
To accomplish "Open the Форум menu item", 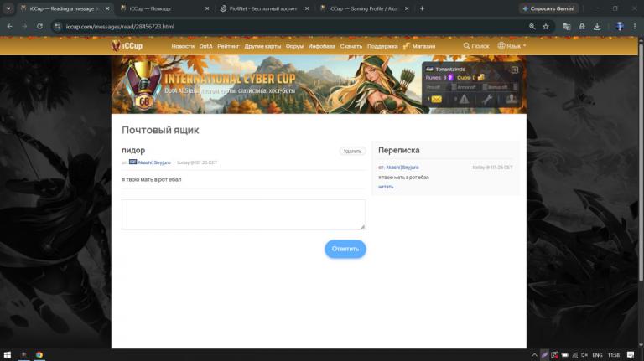I will [294, 46].
